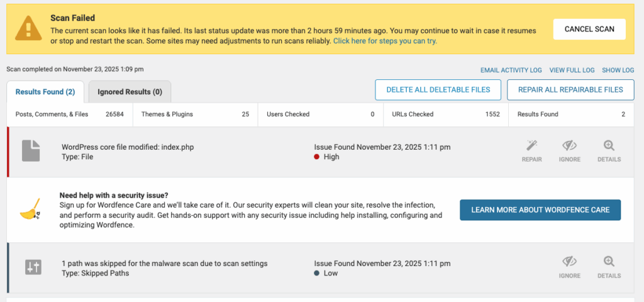Open the Email Activity Log link
Image resolution: width=644 pixels, height=302 pixels.
(511, 70)
